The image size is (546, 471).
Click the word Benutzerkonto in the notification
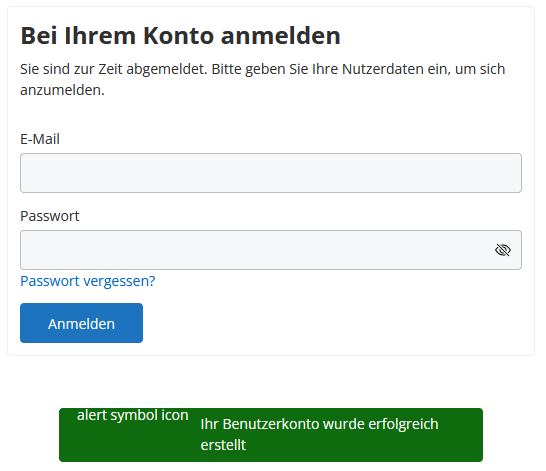271,424
